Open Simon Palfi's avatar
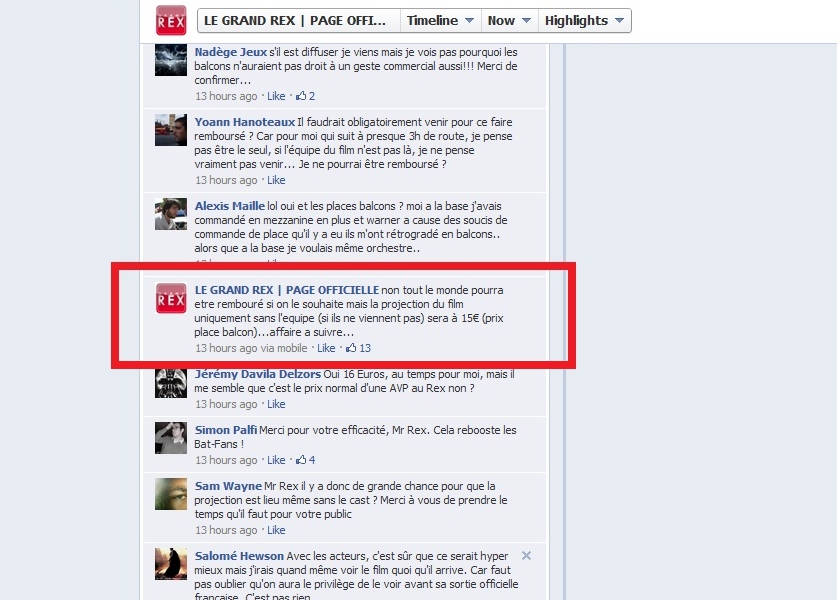 (171, 438)
